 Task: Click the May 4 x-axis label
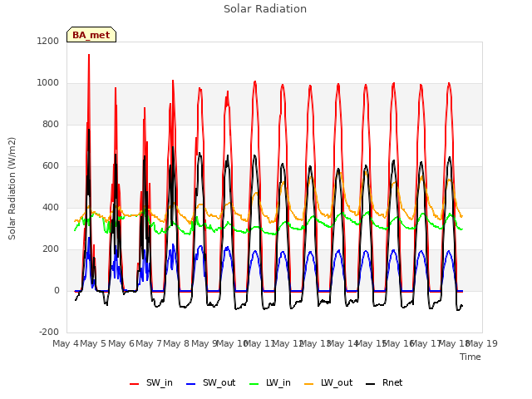tap(66, 343)
